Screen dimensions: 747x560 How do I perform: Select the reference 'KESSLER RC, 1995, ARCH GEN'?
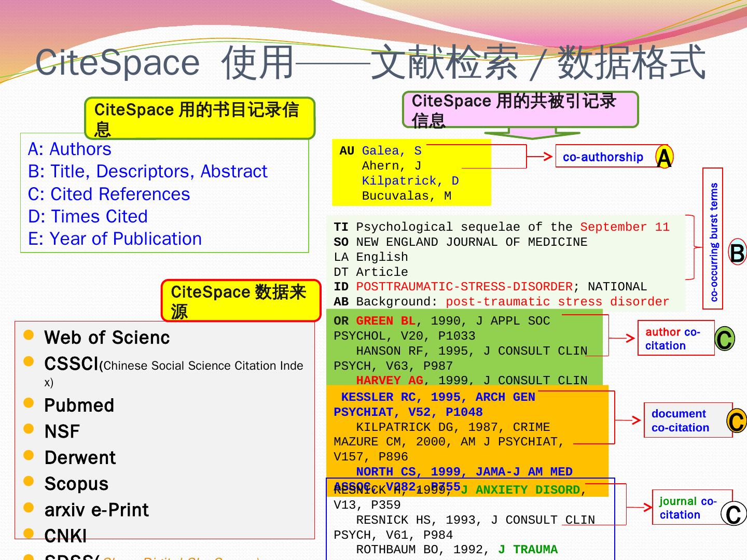[438, 397]
